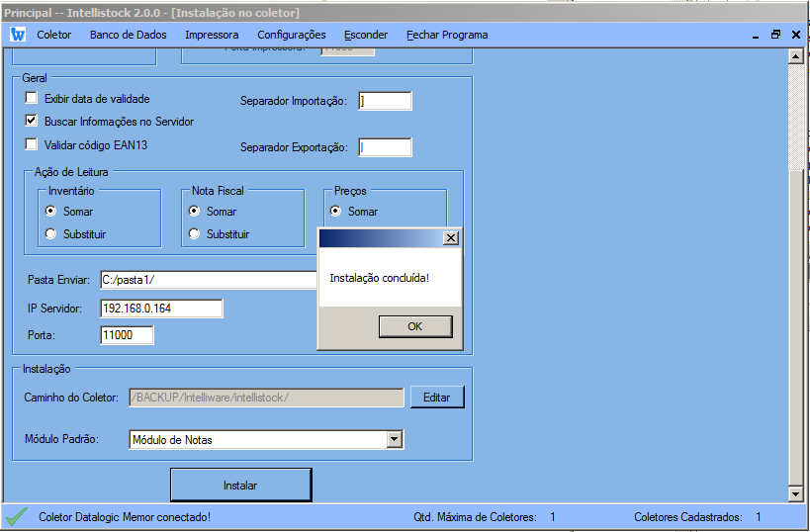810x532 pixels.
Task: Open the Configurações menu
Action: pos(292,35)
